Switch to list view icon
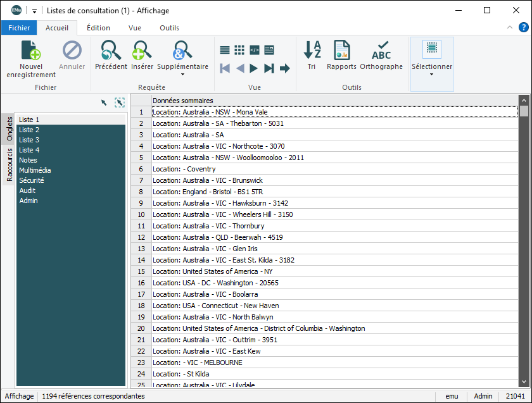Viewport: 532px width, 403px height. click(x=225, y=50)
